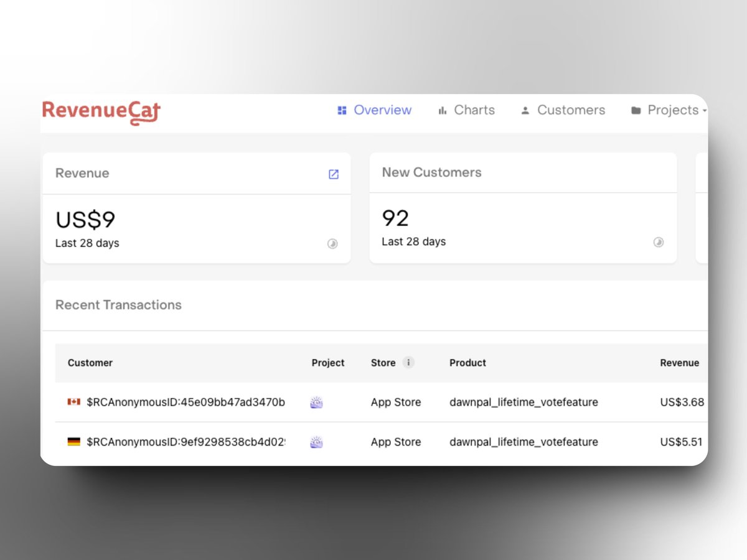Click the New Customers period pie icon
This screenshot has width=747, height=560.
(x=659, y=242)
